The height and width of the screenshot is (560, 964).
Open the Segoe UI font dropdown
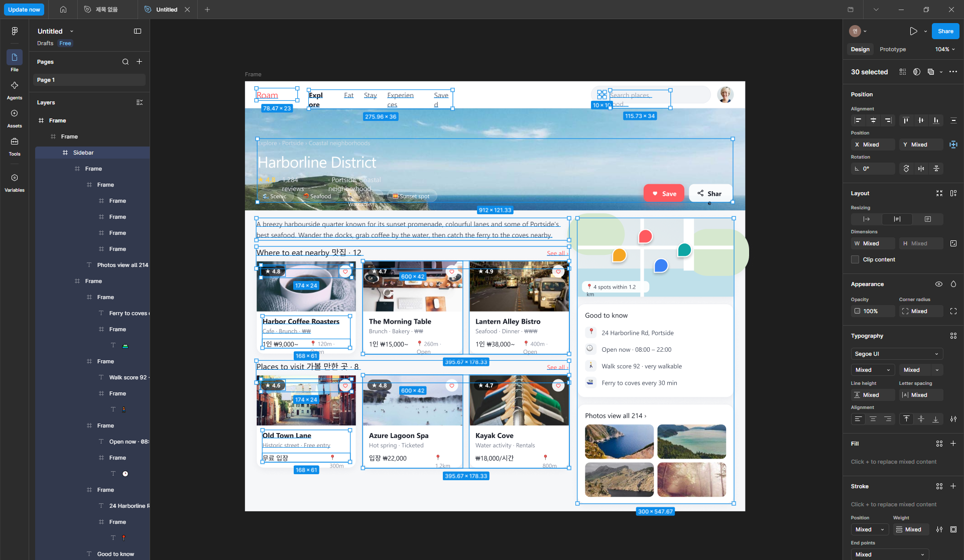tap(897, 354)
